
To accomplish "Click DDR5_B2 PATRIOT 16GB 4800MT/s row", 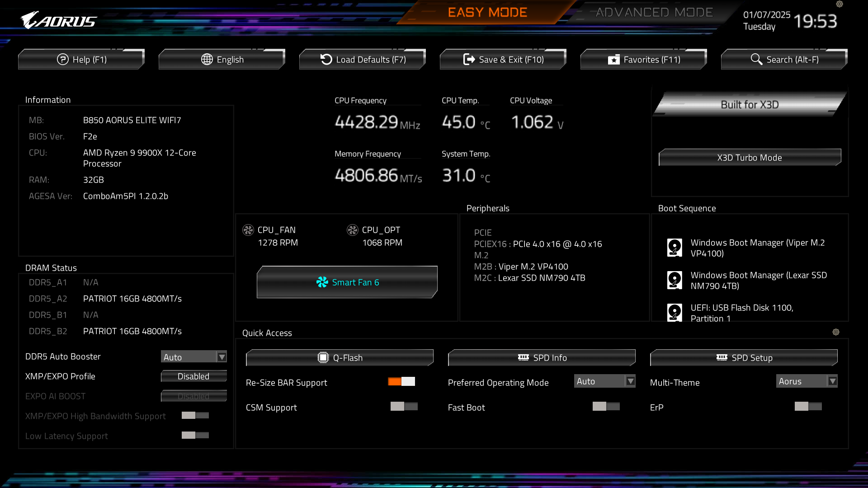I will point(105,331).
